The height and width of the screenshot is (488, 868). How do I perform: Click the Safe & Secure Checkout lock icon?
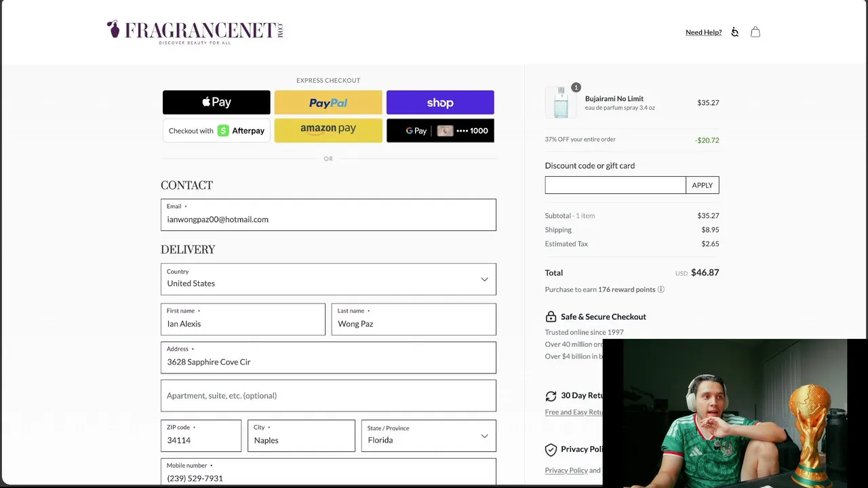coord(551,317)
